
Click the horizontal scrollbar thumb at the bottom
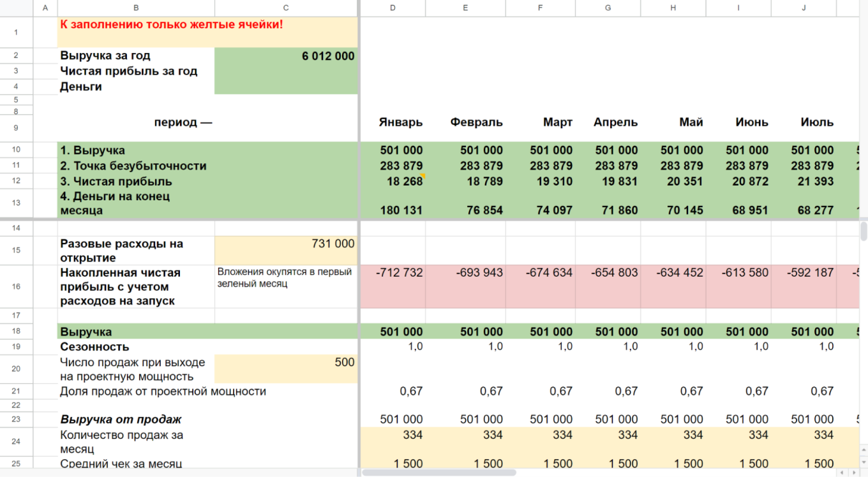(x=439, y=473)
